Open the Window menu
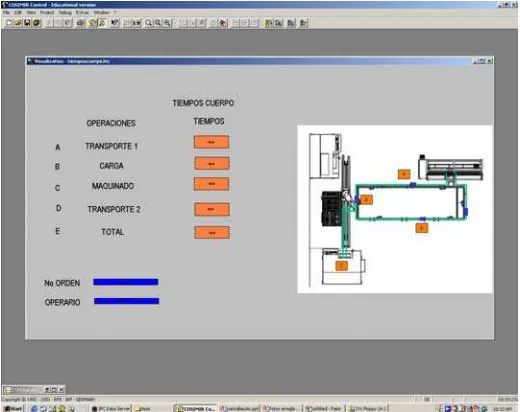 (101, 13)
